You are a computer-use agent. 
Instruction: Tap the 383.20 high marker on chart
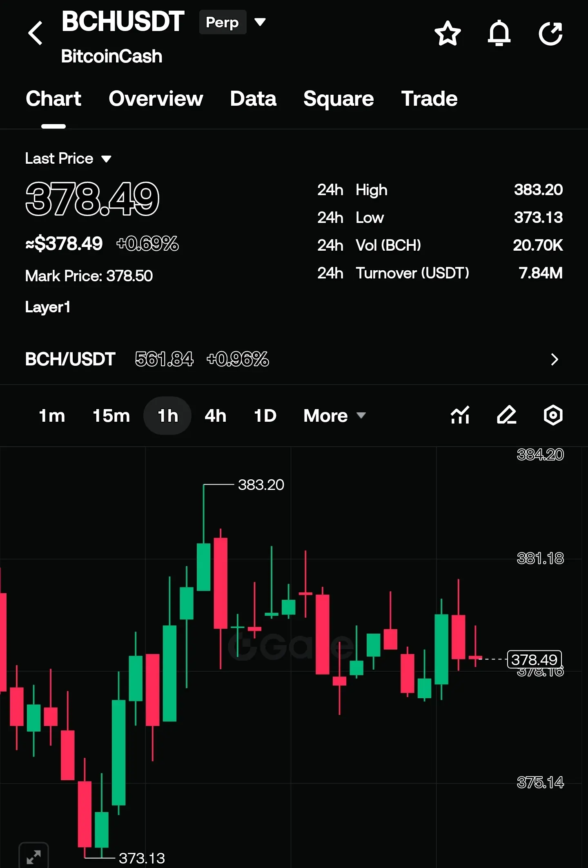(261, 485)
